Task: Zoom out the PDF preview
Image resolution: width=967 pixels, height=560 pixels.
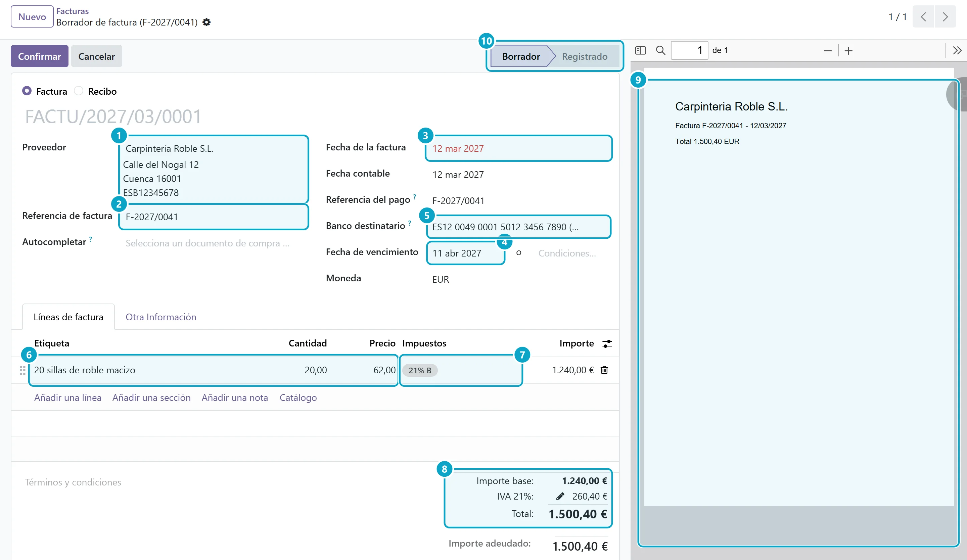Action: coord(828,51)
